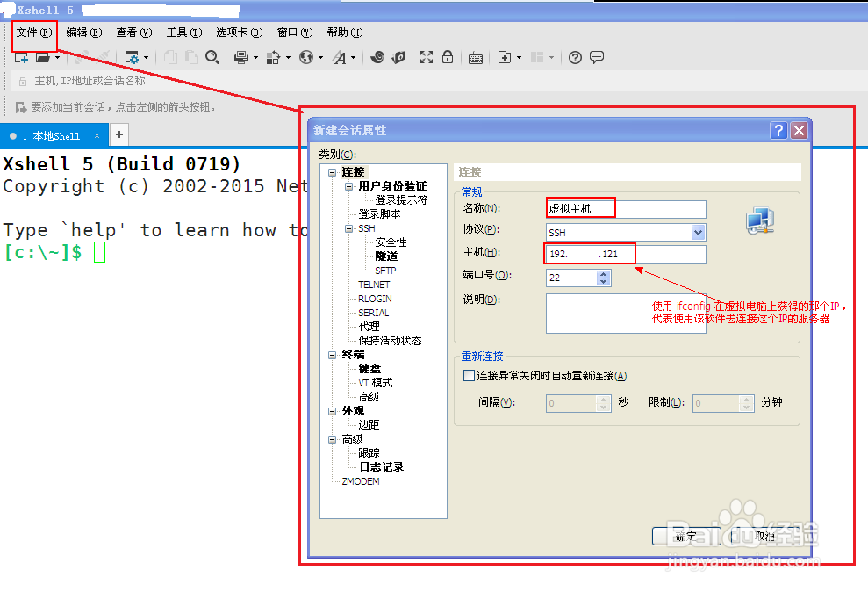Select 日志记录 in the tree
Viewport: 868px width, 592px height.
(x=382, y=467)
